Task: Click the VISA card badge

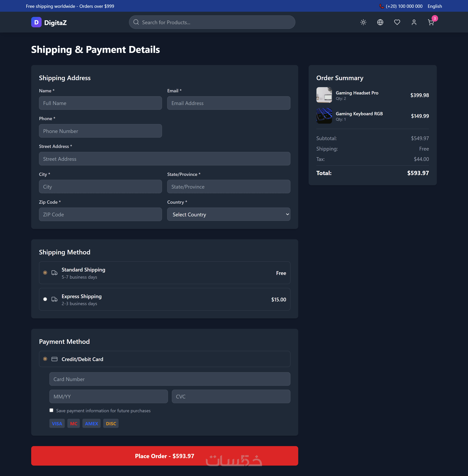Action: point(57,423)
